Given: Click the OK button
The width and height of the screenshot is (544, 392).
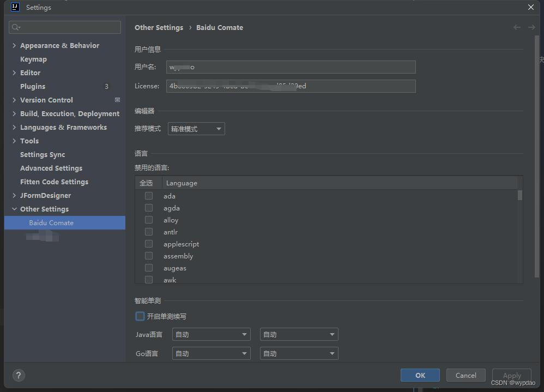Looking at the screenshot, I should [x=420, y=375].
